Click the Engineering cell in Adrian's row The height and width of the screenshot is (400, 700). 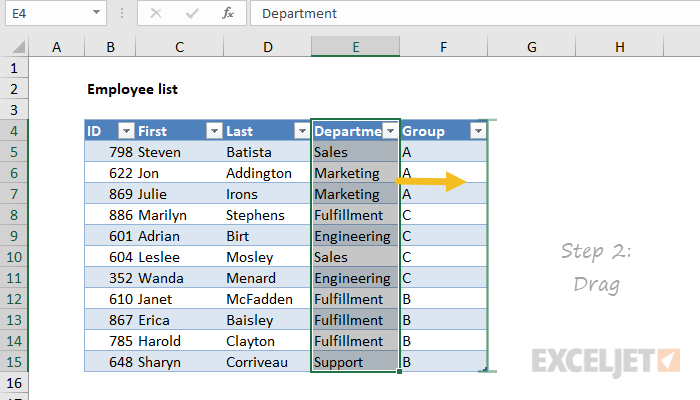pos(351,236)
